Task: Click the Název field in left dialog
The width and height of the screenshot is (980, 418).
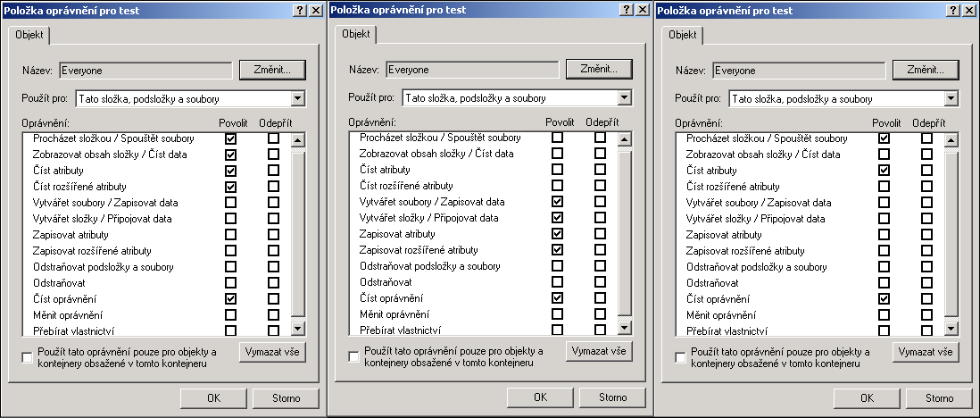Action: 145,71
